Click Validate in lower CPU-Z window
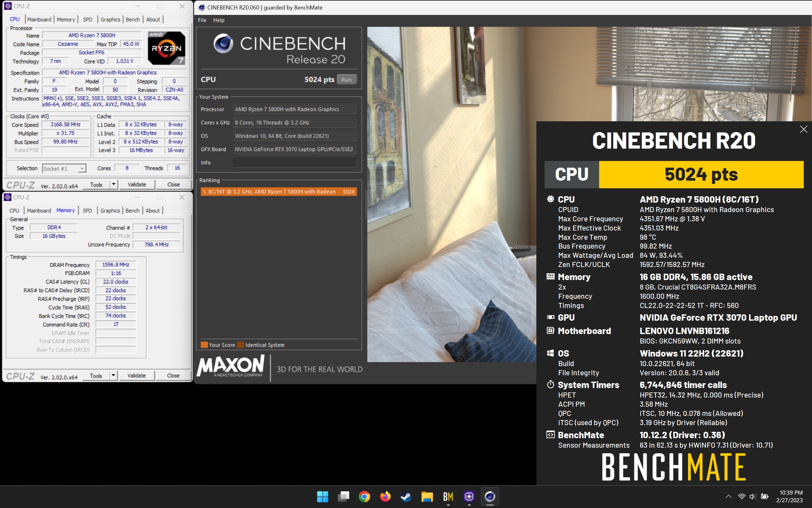 [x=137, y=376]
